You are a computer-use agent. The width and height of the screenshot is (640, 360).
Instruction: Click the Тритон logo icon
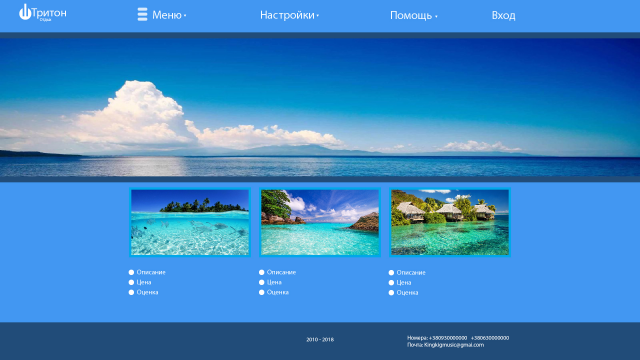click(25, 12)
